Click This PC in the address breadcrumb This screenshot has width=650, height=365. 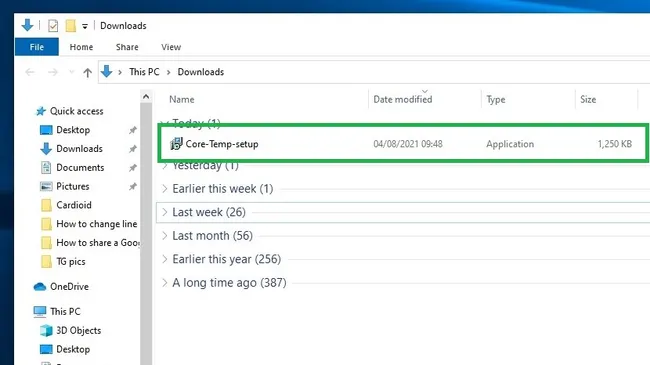[144, 72]
